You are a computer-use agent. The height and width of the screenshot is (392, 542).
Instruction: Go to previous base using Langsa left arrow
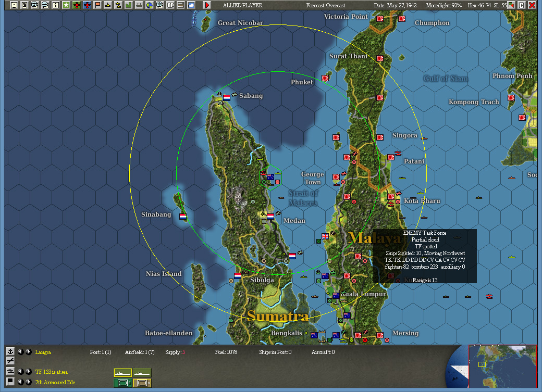pos(21,351)
